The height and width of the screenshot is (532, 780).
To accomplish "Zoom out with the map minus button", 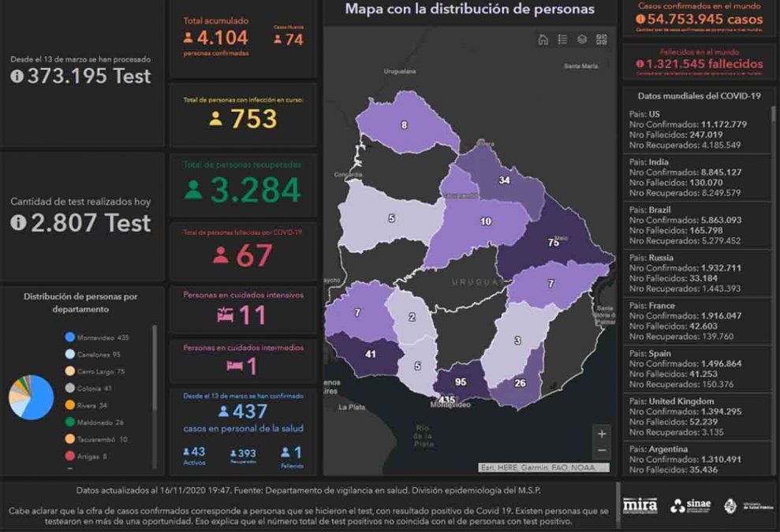I will click(x=602, y=451).
